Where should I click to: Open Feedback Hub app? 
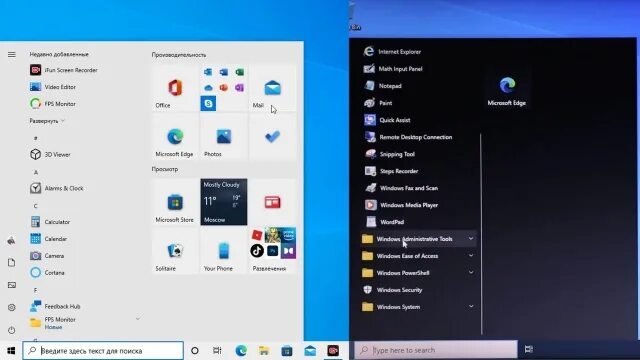(x=55, y=306)
